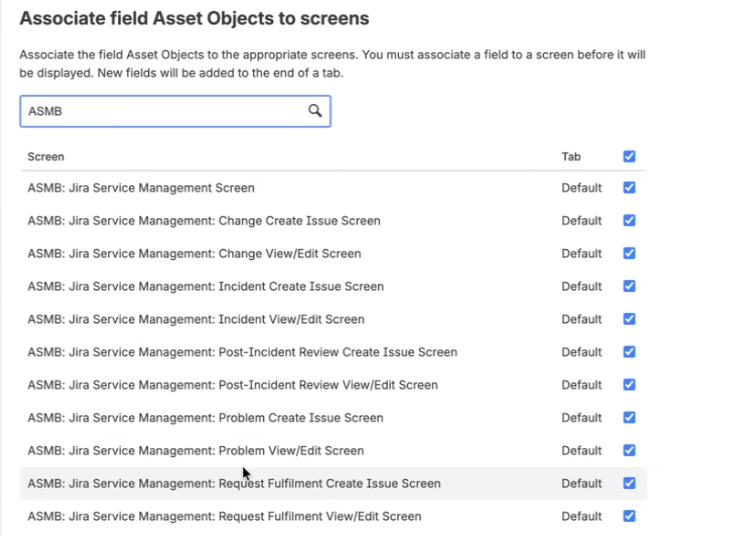Select 'Request Fulfilment Create Issue Screen' row text
The height and width of the screenshot is (536, 751).
pyautogui.click(x=234, y=483)
